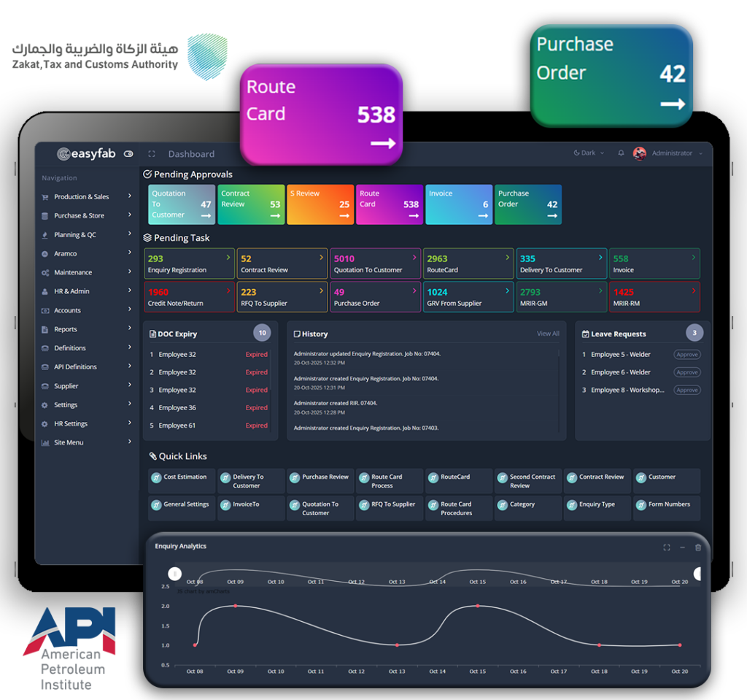Open the Contract Review approvals card
This screenshot has height=700, width=747.
tap(251, 204)
